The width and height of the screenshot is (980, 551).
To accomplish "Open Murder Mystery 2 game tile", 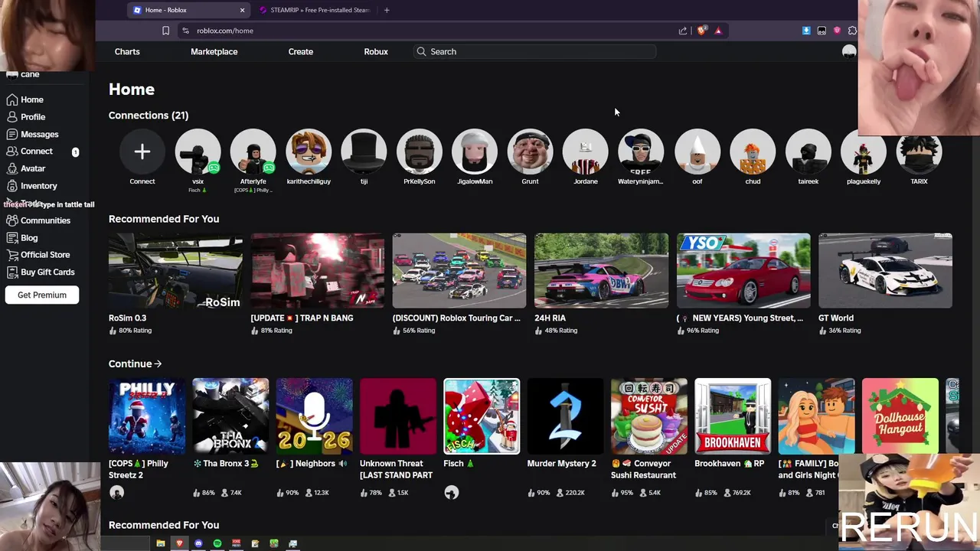I will pos(566,416).
